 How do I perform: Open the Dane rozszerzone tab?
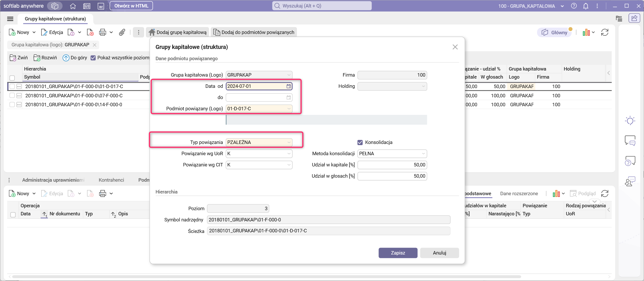(x=519, y=194)
